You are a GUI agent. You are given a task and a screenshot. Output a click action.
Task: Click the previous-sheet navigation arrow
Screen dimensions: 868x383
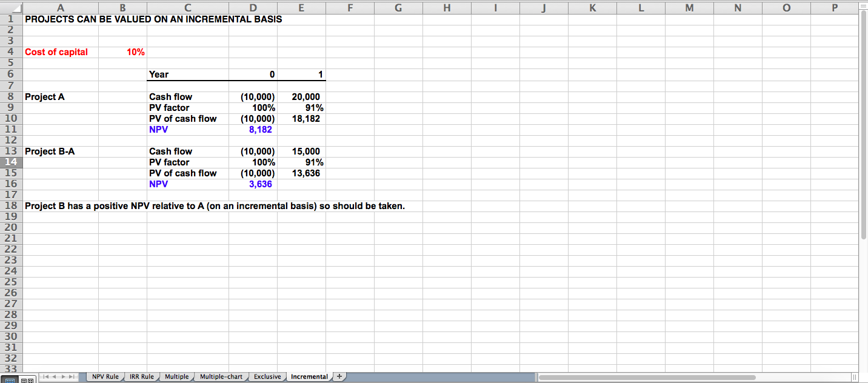[x=55, y=376]
